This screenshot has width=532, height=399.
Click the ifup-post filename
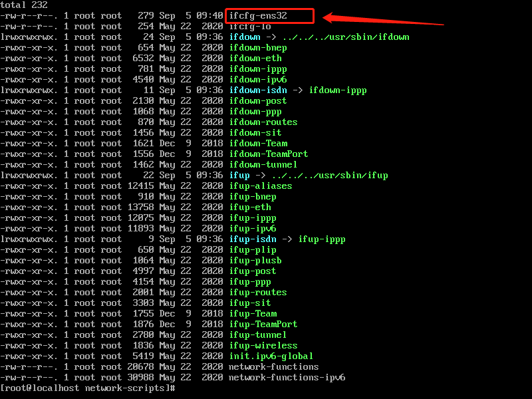point(253,271)
